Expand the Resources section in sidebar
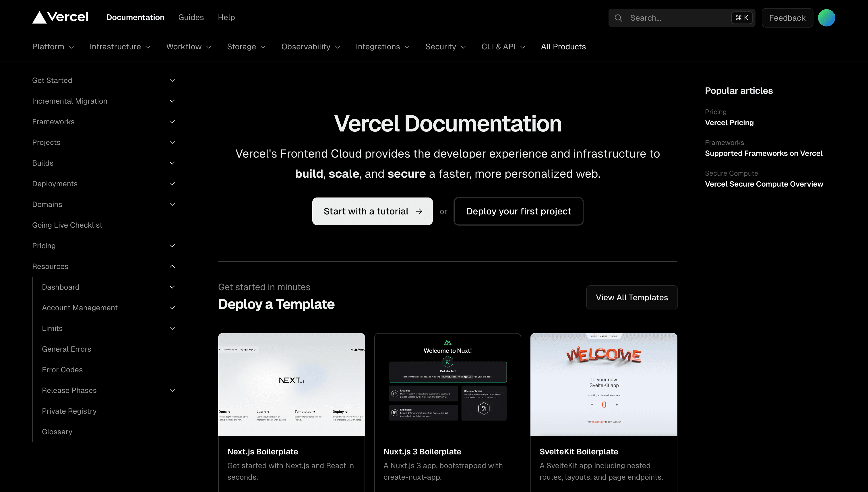Viewport: 868px width, 492px height. click(x=172, y=266)
